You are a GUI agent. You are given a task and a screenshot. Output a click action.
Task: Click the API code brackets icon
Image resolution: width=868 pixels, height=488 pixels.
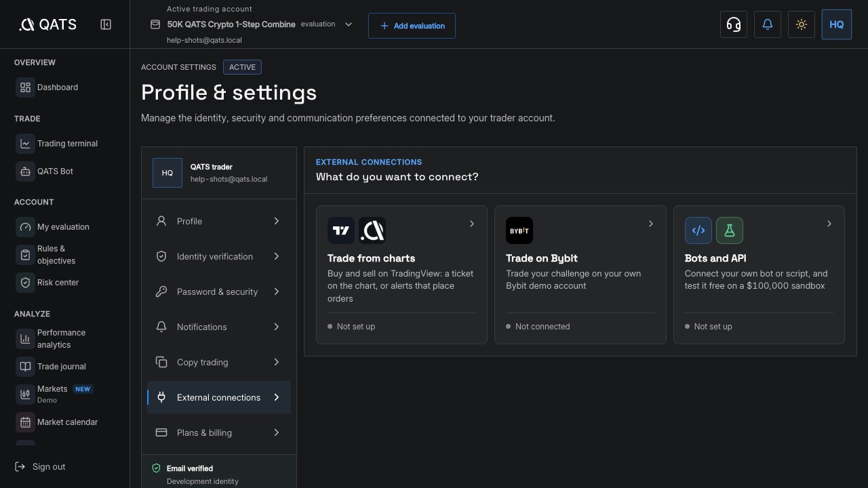(x=698, y=230)
